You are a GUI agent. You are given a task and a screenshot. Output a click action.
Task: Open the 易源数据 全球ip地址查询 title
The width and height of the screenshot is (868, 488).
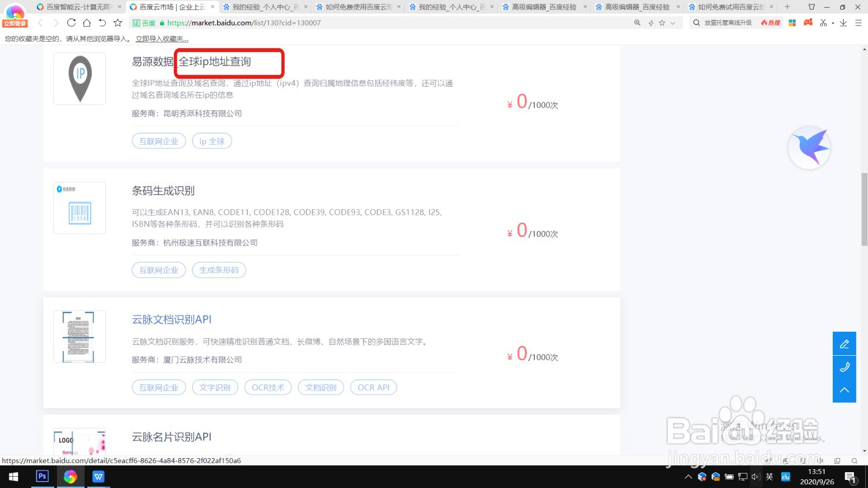[192, 62]
